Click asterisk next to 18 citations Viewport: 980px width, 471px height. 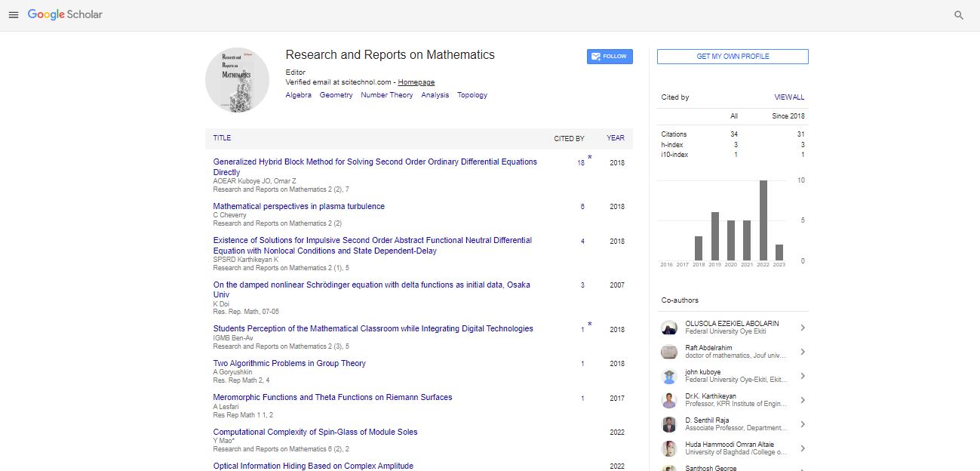(590, 159)
